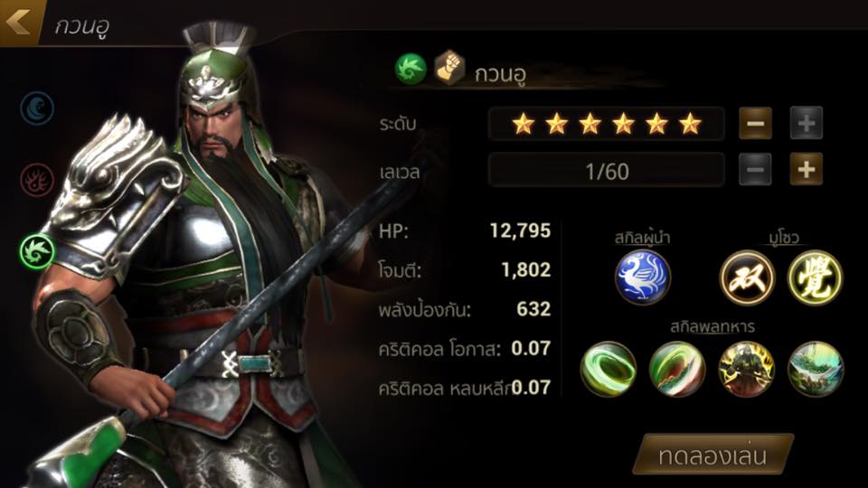
Task: Click the 1/60 level display field
Action: [x=607, y=171]
